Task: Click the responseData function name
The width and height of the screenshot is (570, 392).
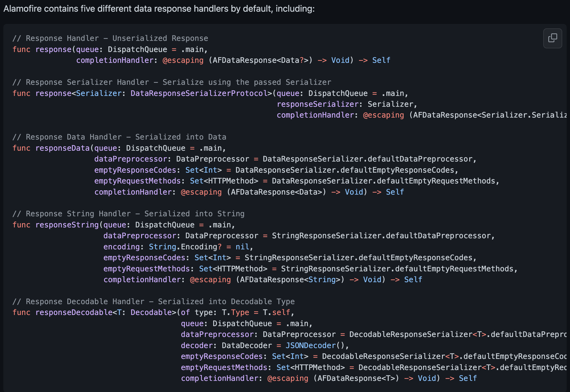Action: pos(62,148)
